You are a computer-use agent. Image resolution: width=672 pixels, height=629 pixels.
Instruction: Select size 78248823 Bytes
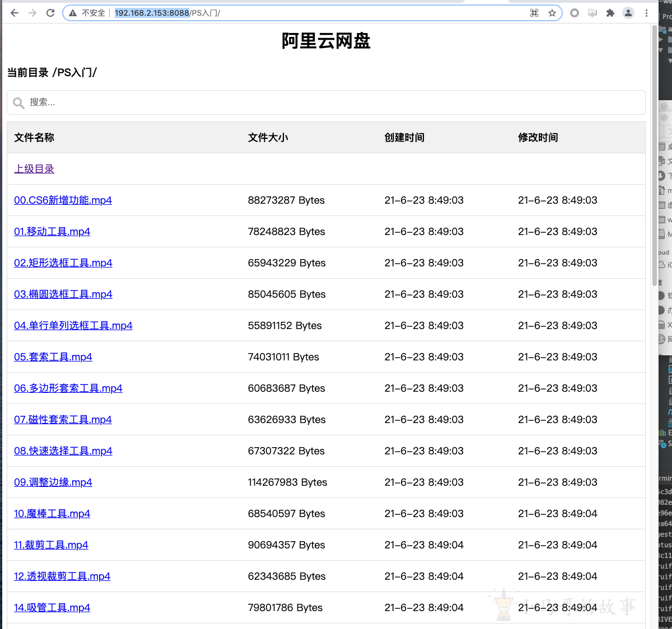point(287,232)
